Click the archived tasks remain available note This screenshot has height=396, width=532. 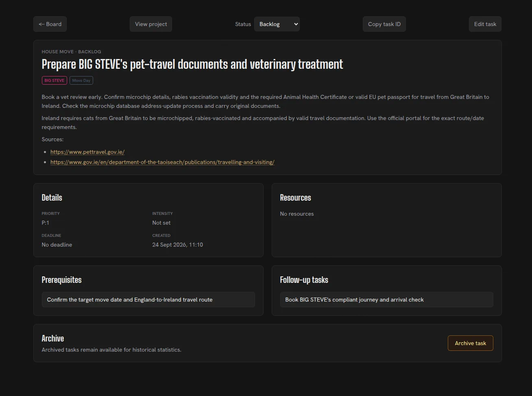[x=111, y=350]
